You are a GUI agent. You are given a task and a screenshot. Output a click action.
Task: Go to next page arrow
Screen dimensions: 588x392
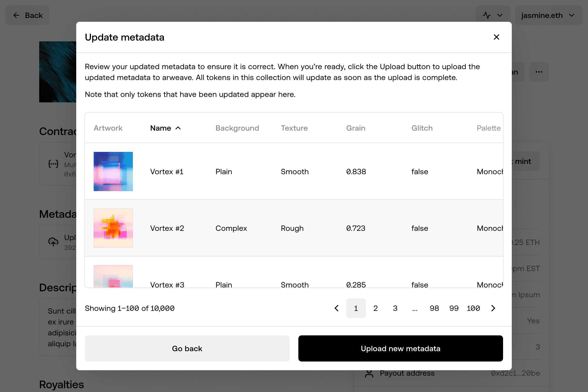pos(493,308)
